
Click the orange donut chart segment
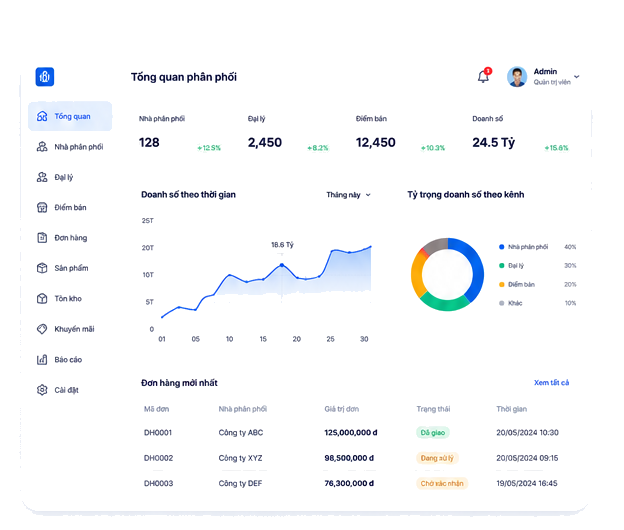417,275
